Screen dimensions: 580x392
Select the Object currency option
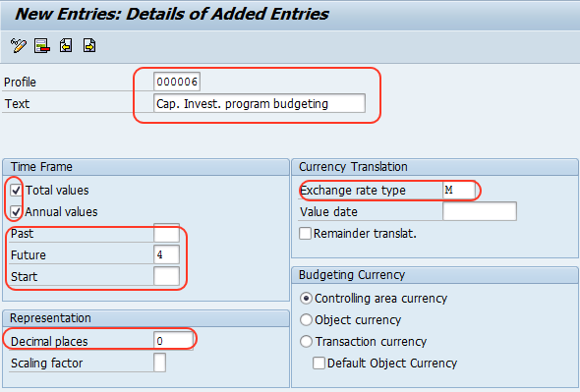(306, 320)
